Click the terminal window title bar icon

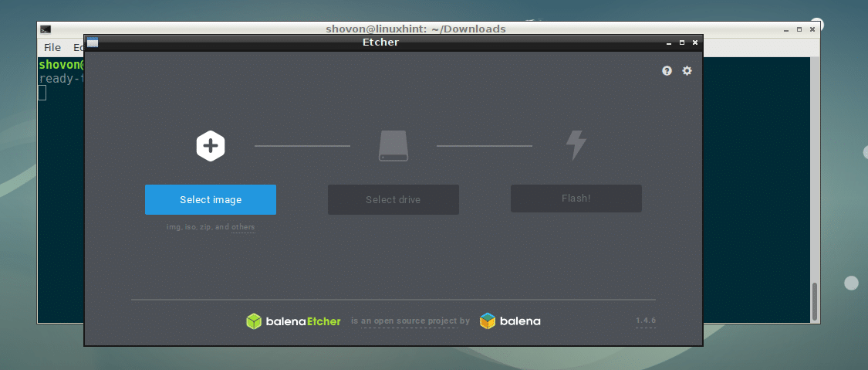[x=46, y=29]
